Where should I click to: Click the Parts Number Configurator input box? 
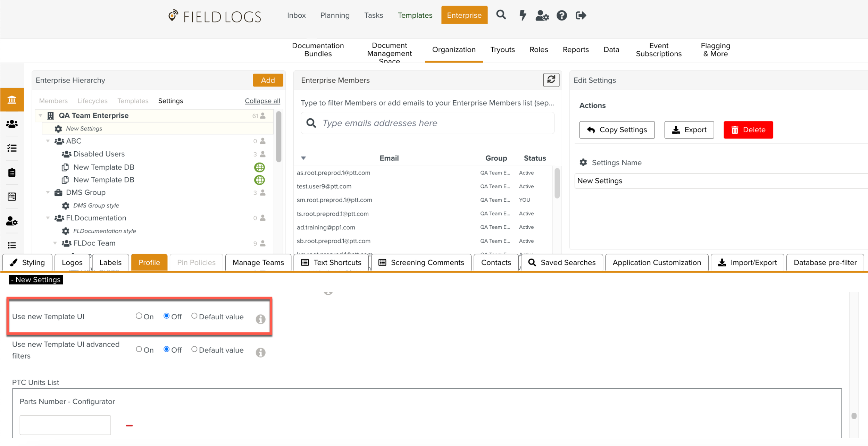tap(65, 425)
